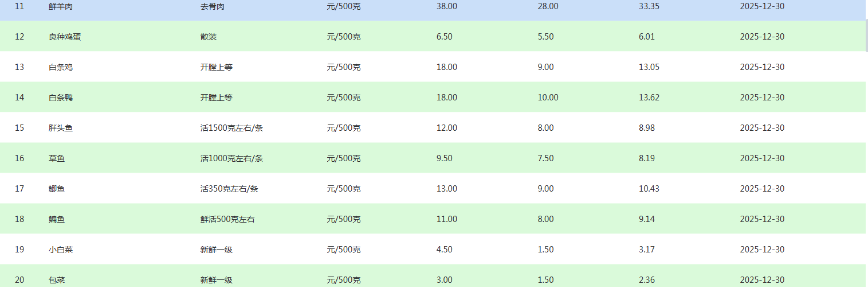Click row number 16 cell
Screen dimensions: 868x288
tap(19, 158)
